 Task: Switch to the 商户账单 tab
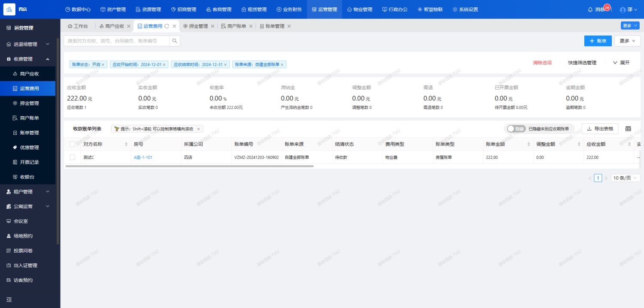click(x=234, y=26)
